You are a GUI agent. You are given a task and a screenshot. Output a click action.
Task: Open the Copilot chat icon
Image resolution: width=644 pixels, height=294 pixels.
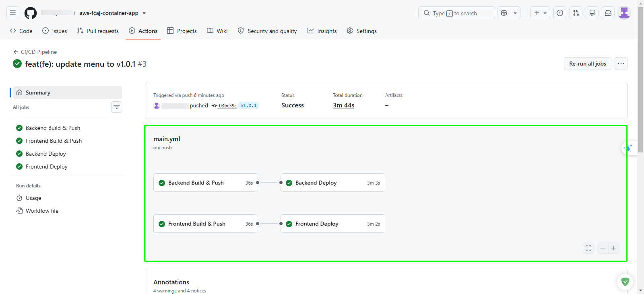(x=504, y=13)
